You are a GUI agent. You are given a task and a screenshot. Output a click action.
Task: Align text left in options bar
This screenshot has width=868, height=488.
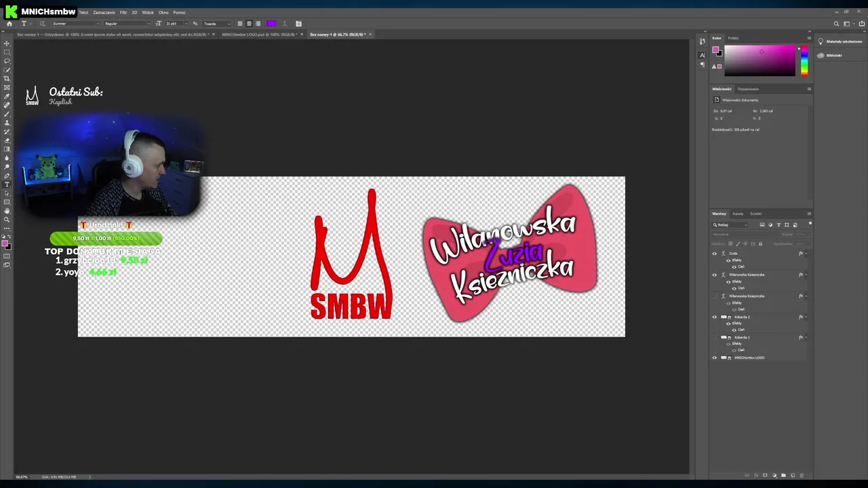pos(239,24)
